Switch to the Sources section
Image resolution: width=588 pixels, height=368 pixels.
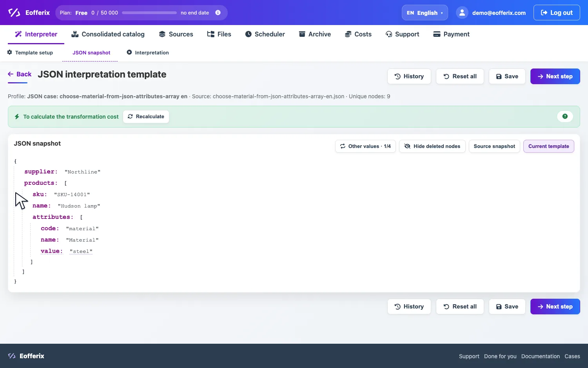(176, 34)
